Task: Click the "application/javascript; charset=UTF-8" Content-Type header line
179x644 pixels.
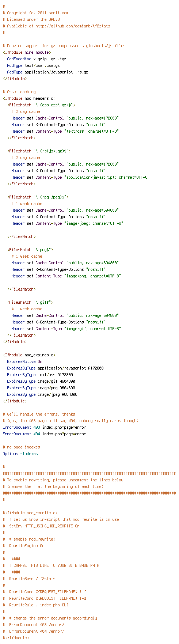Action: pos(80,177)
